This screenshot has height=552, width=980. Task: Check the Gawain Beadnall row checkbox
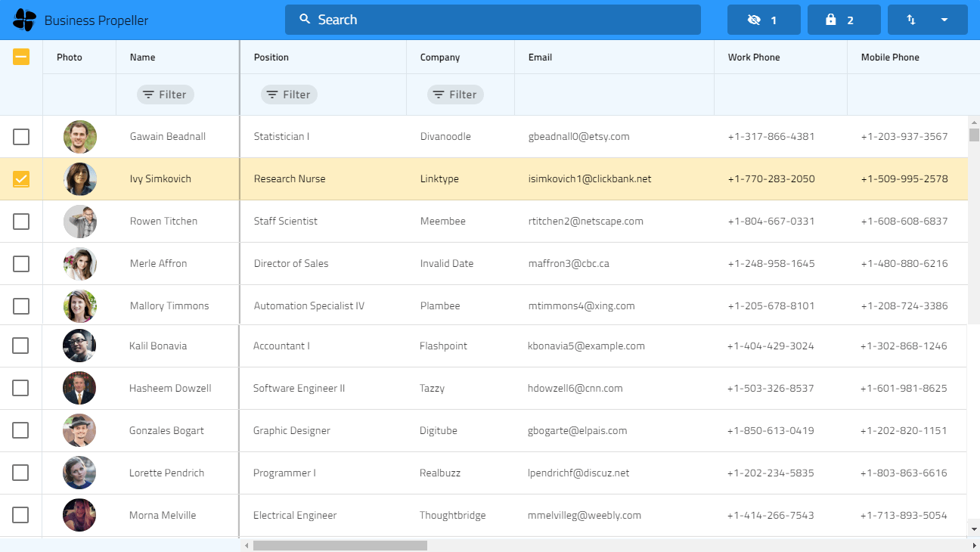(x=21, y=137)
